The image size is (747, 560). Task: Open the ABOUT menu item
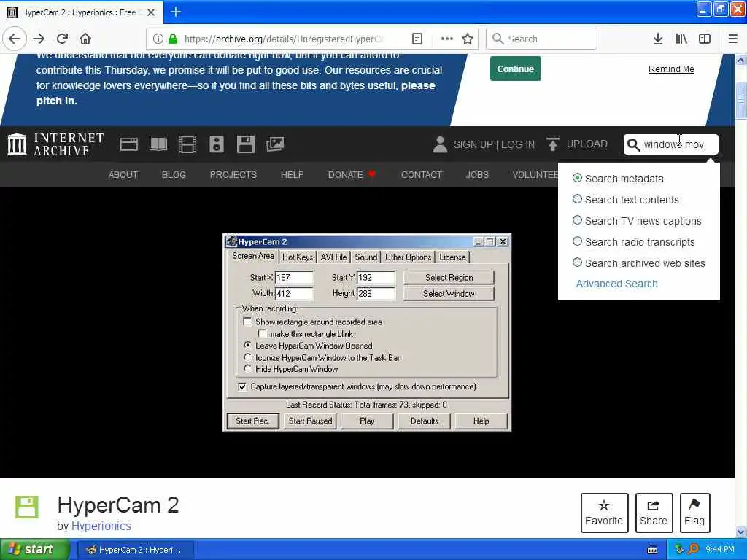click(x=123, y=175)
